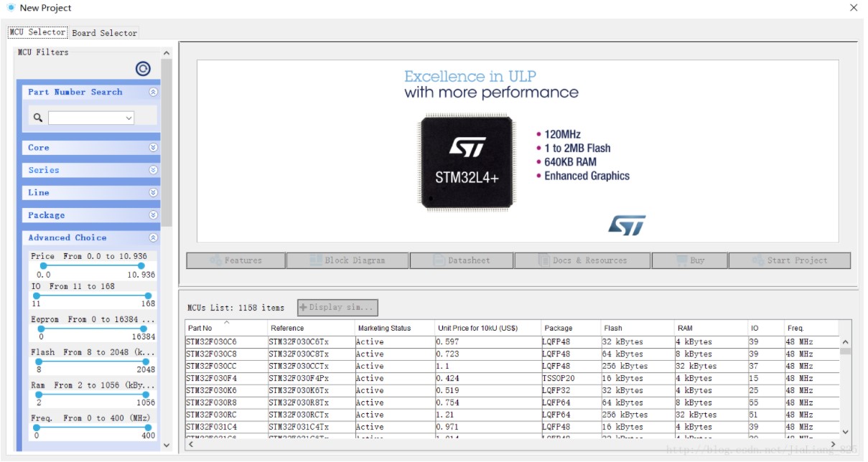Collapse the Part Number Search section
Screen dimensions: 868x462
coord(153,92)
